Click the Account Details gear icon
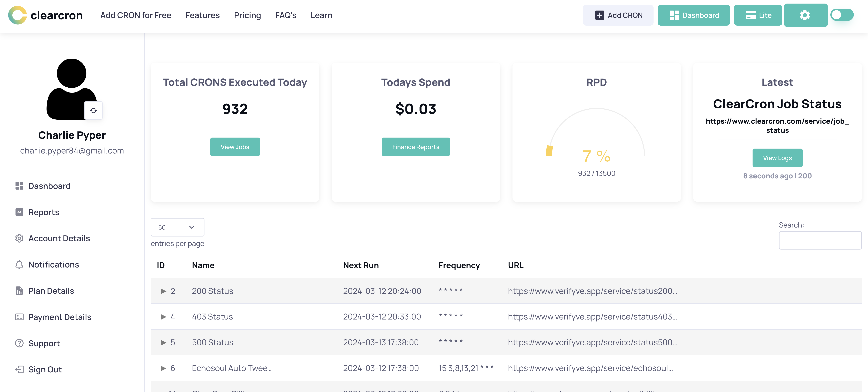 tap(19, 238)
